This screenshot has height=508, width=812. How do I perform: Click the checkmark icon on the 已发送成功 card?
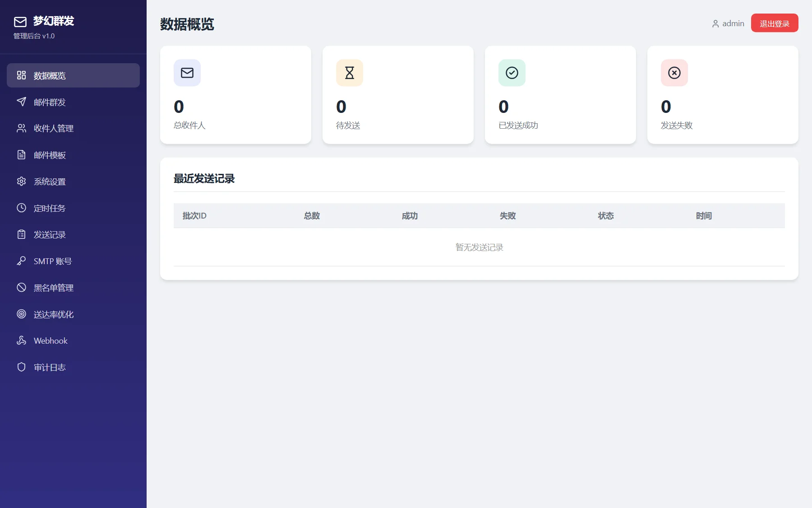[x=512, y=73]
